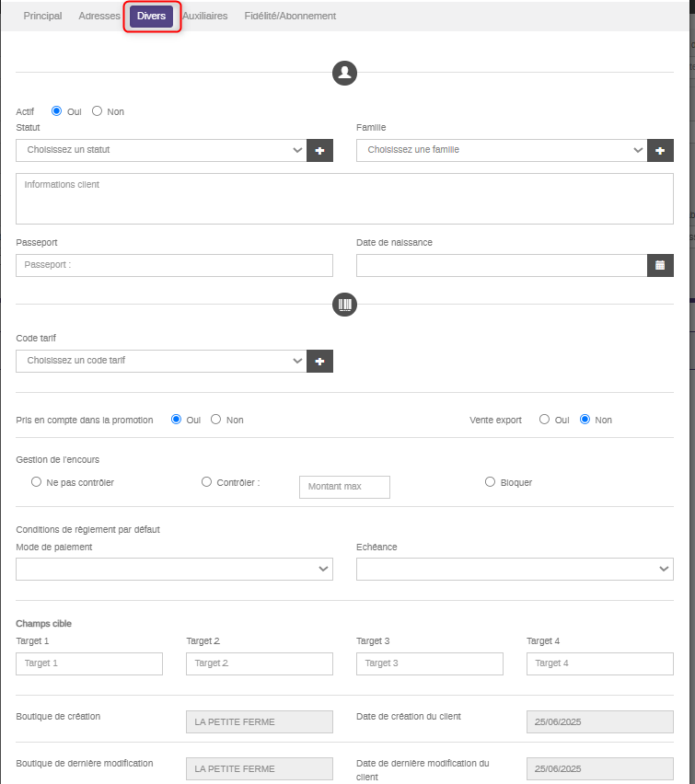The width and height of the screenshot is (695, 784).
Task: Add a new family with plus icon
Action: tap(660, 150)
